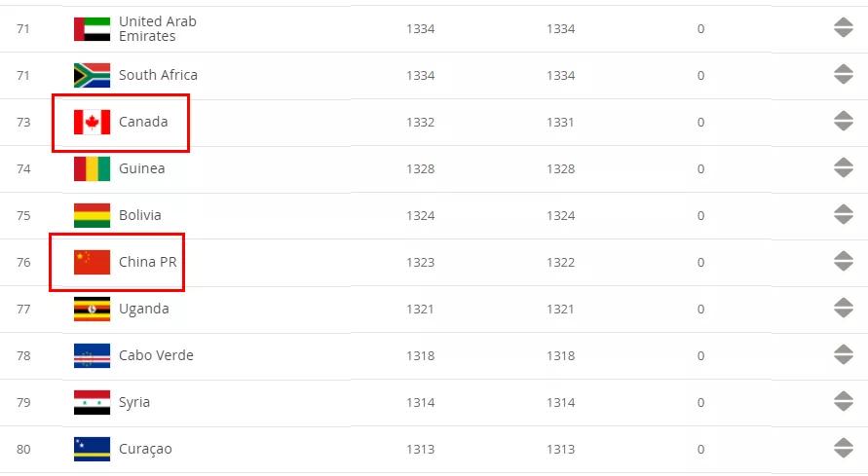
Task: Click the South Africa flag icon
Action: (92, 75)
